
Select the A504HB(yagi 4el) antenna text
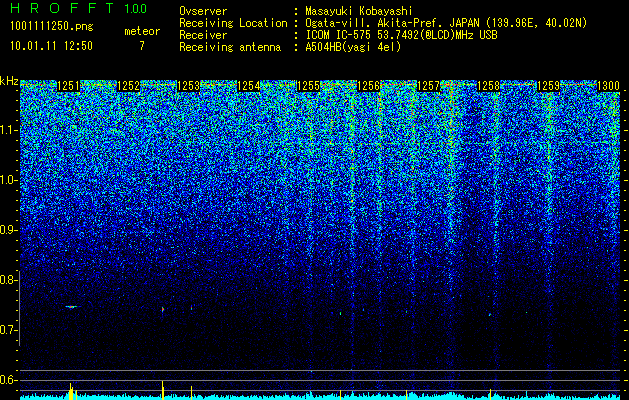click(x=353, y=47)
